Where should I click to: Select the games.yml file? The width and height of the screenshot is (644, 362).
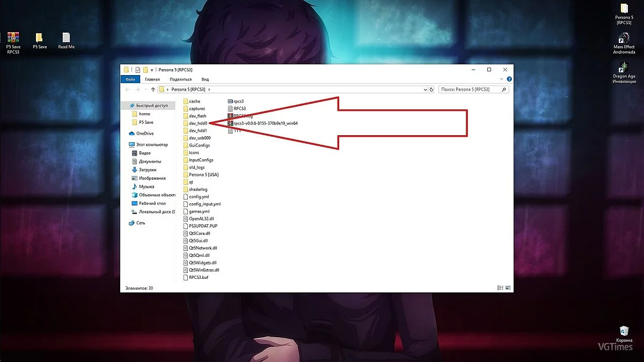click(196, 211)
